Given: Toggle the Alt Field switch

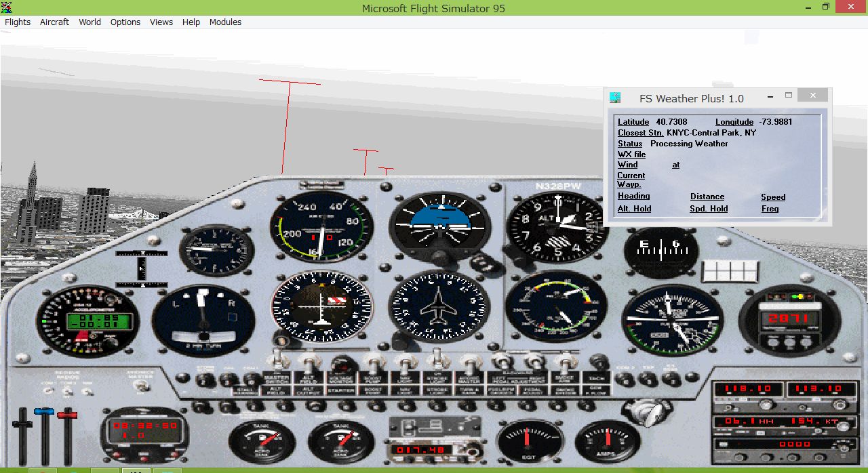Looking at the screenshot, I should click(309, 364).
